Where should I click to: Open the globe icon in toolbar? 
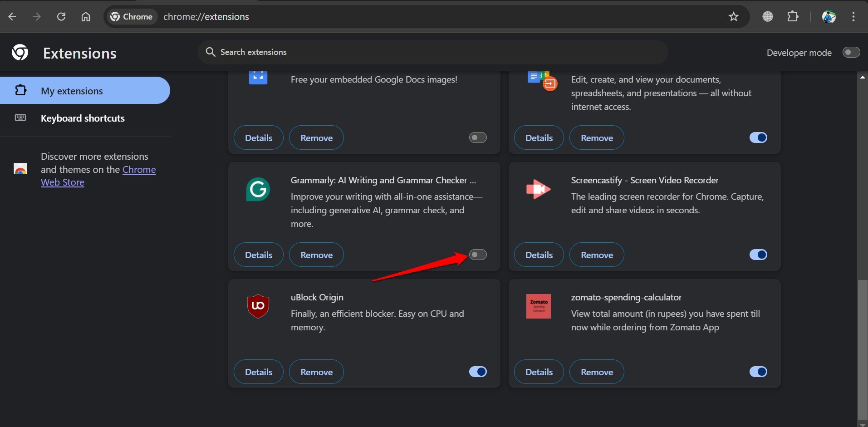(768, 17)
